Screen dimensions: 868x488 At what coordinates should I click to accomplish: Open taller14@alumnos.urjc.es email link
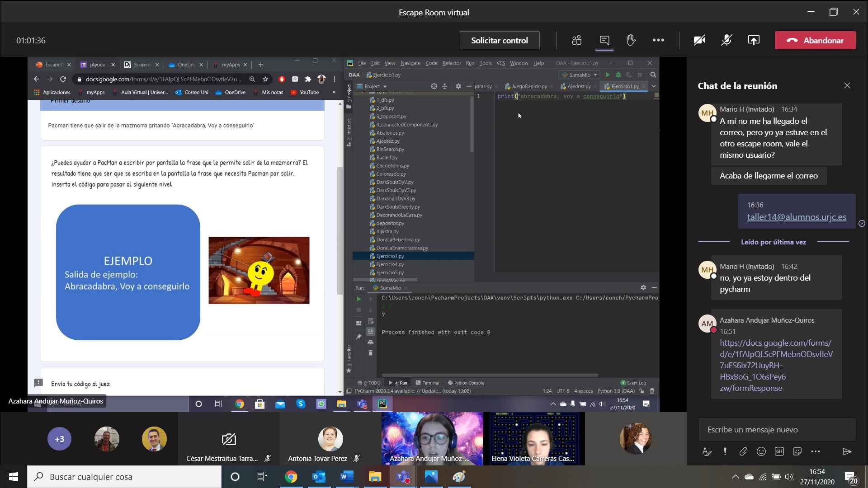(796, 217)
